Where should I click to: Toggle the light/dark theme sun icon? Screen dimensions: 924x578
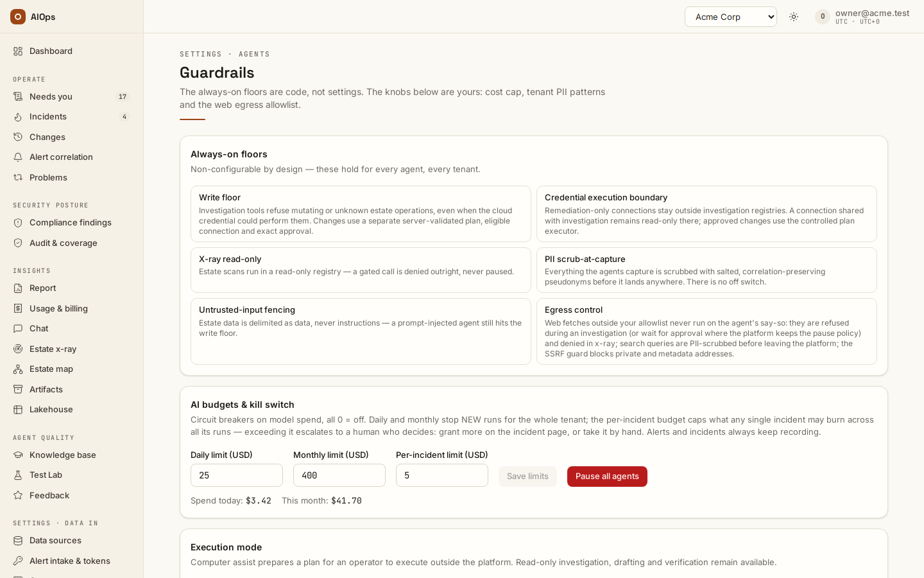point(794,17)
